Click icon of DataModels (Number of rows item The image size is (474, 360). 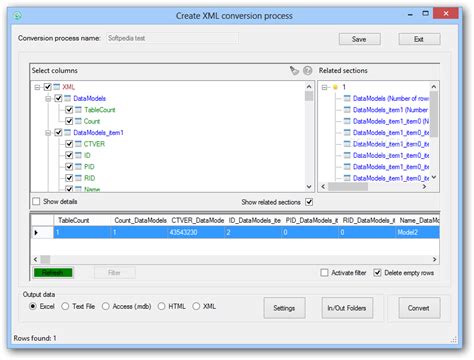point(347,98)
